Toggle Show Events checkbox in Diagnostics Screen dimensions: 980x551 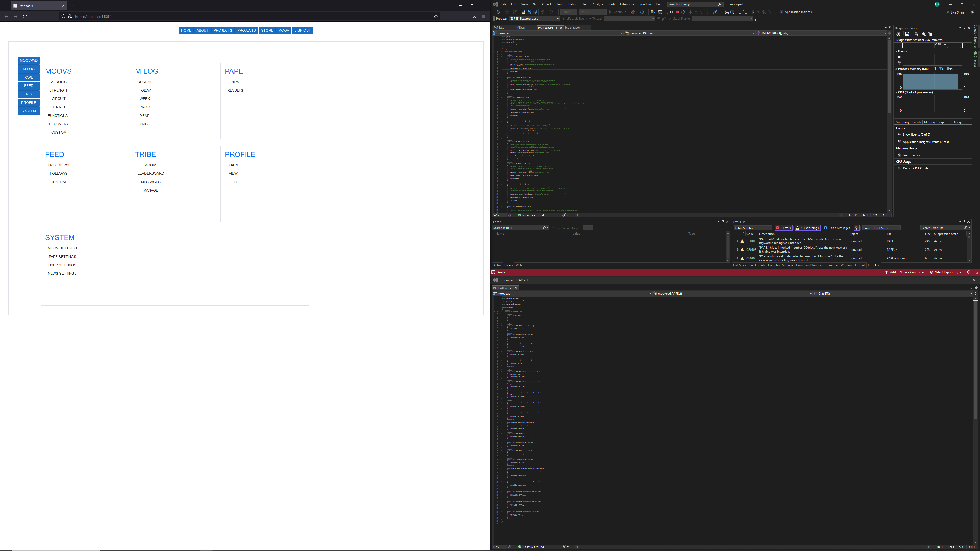point(900,134)
